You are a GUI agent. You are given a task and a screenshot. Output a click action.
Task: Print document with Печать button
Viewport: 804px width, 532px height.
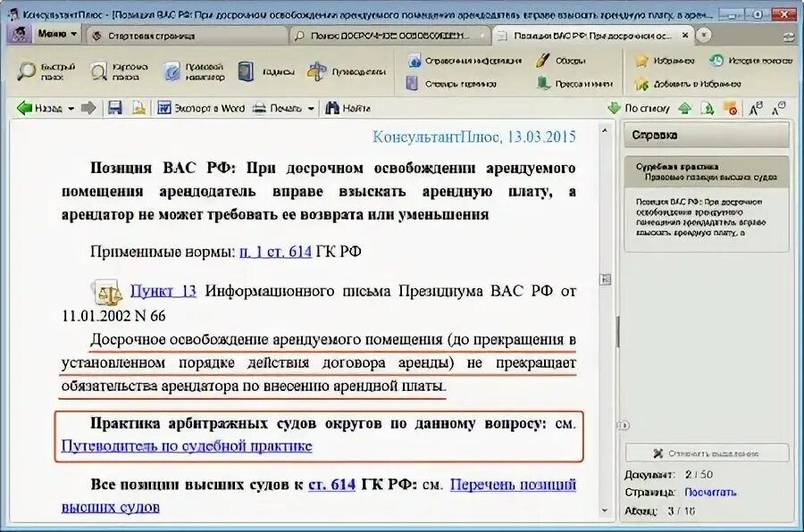(279, 108)
